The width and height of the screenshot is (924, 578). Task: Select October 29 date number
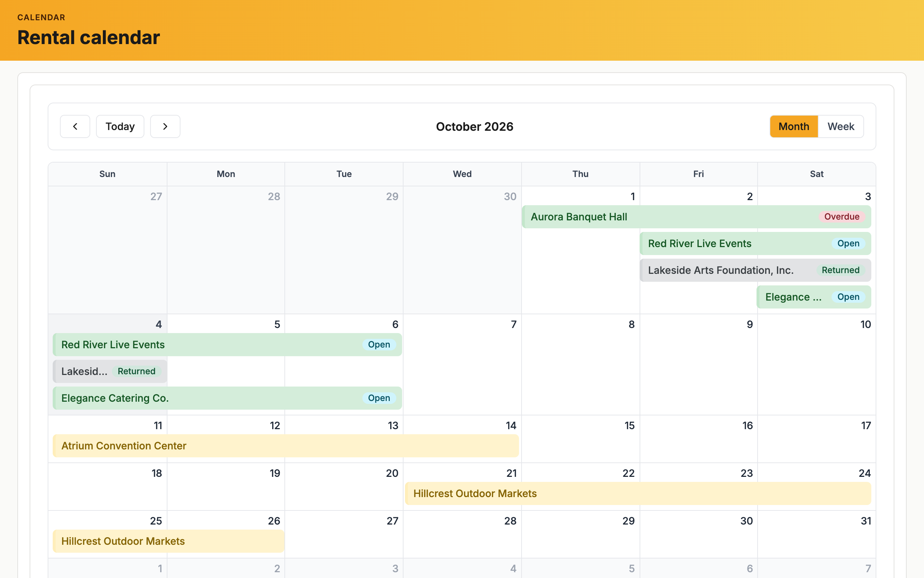[x=628, y=521]
